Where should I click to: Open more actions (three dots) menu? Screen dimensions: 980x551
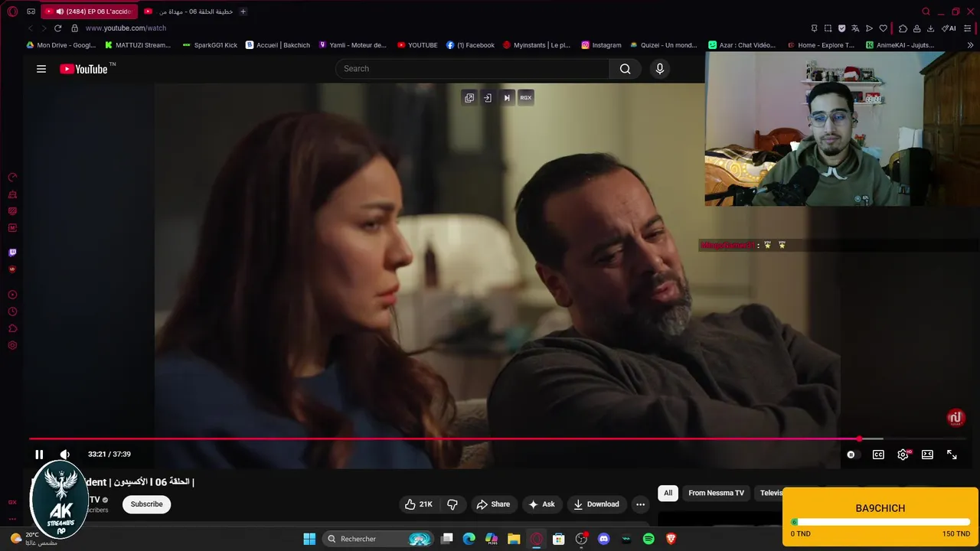click(640, 504)
